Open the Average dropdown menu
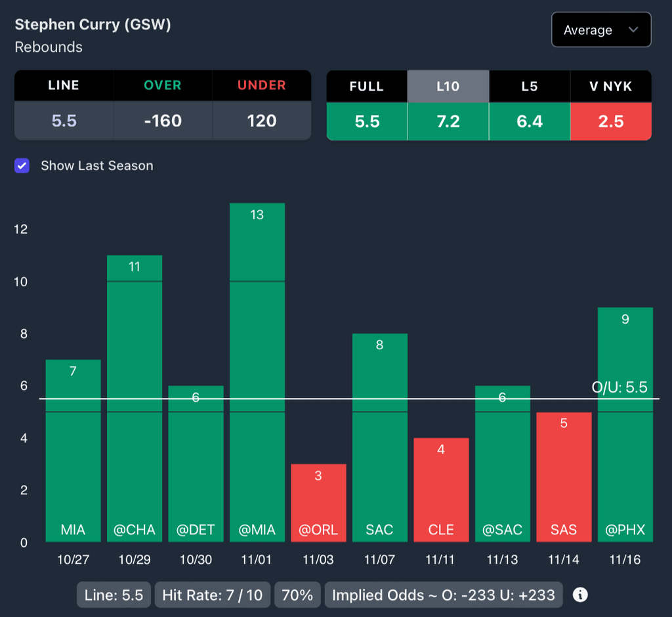Image resolution: width=672 pixels, height=617 pixels. 600,30
